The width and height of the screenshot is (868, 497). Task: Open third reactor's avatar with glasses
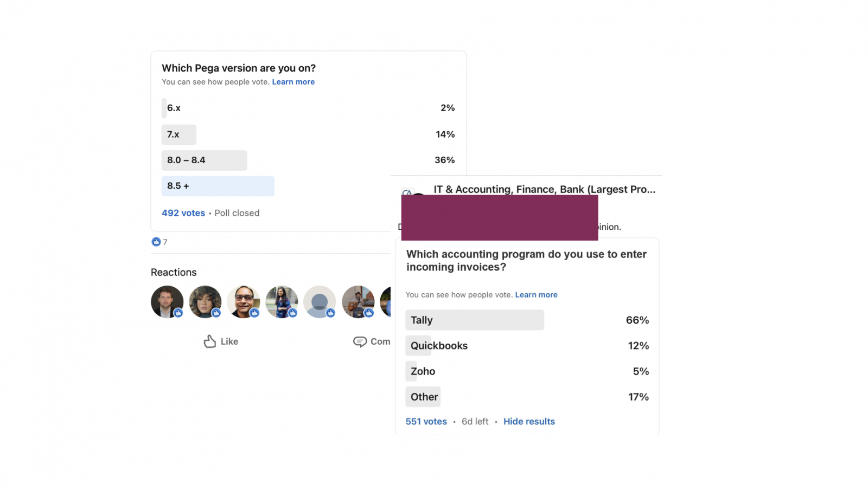[x=243, y=301]
